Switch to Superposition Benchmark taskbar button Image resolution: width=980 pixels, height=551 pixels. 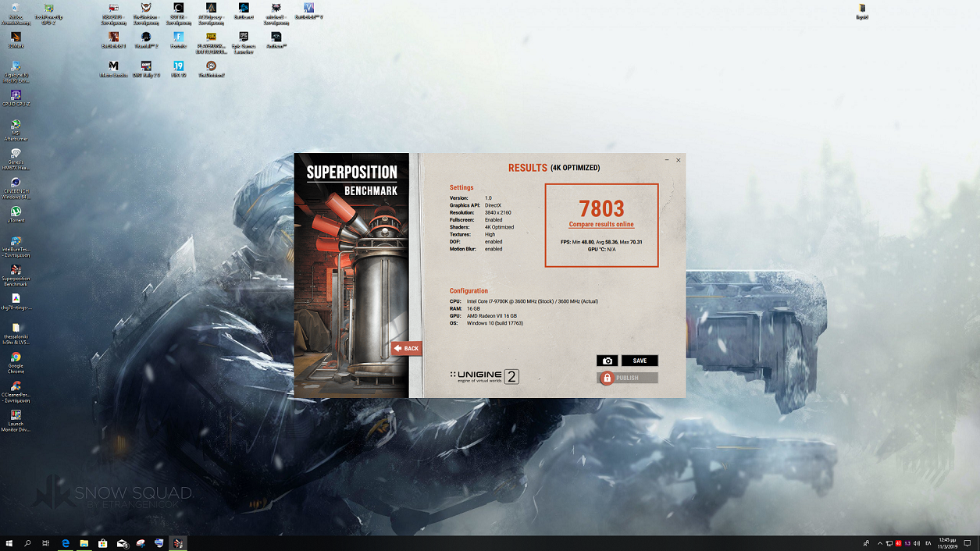point(179,543)
